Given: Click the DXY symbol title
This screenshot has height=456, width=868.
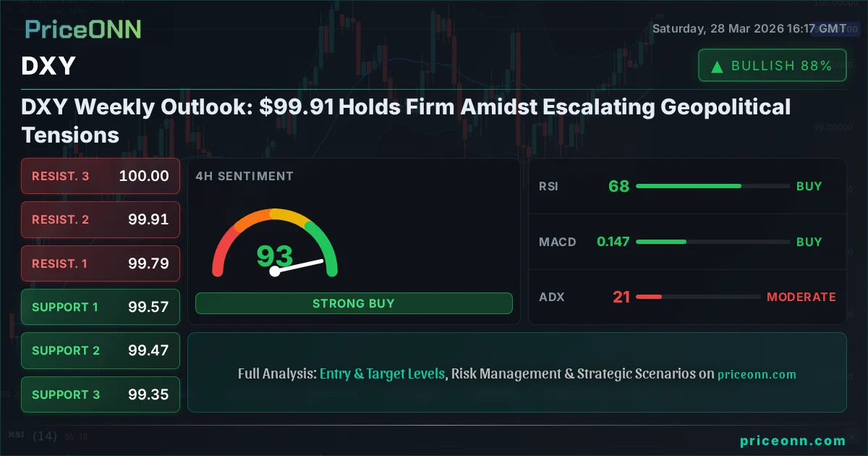Looking at the screenshot, I should click(x=48, y=67).
